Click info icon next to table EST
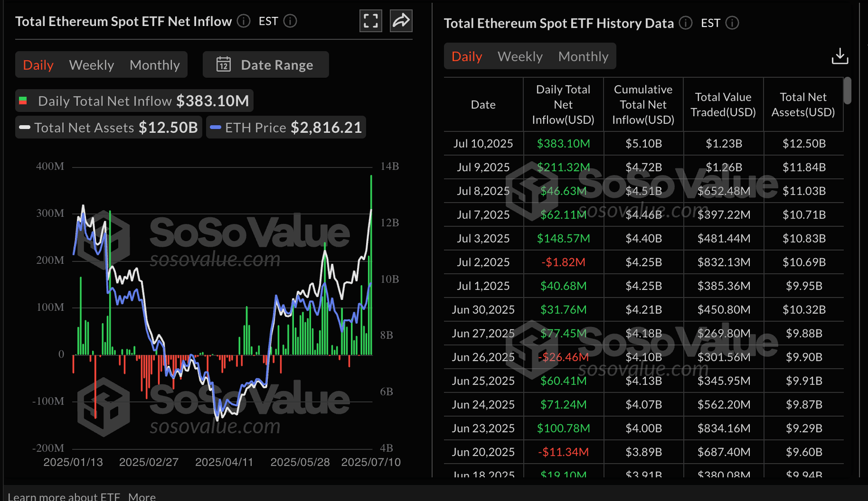This screenshot has width=868, height=501. [x=732, y=23]
